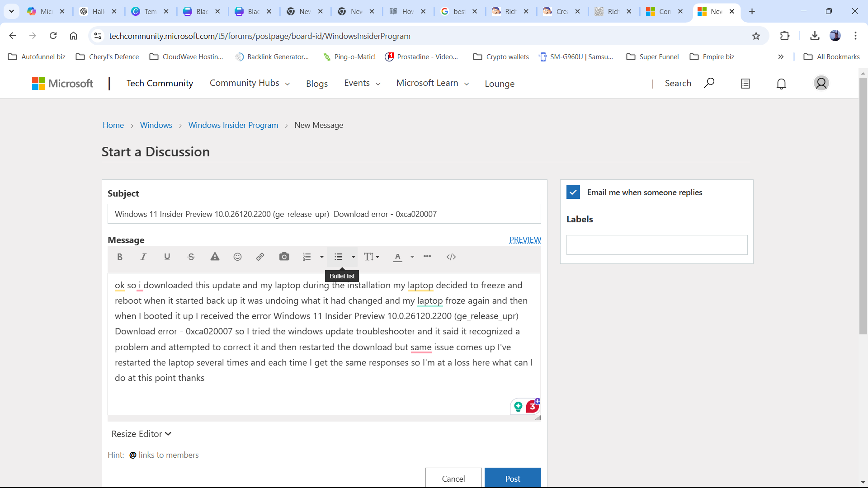
Task: Switch to the Blogs section
Action: 317,84
